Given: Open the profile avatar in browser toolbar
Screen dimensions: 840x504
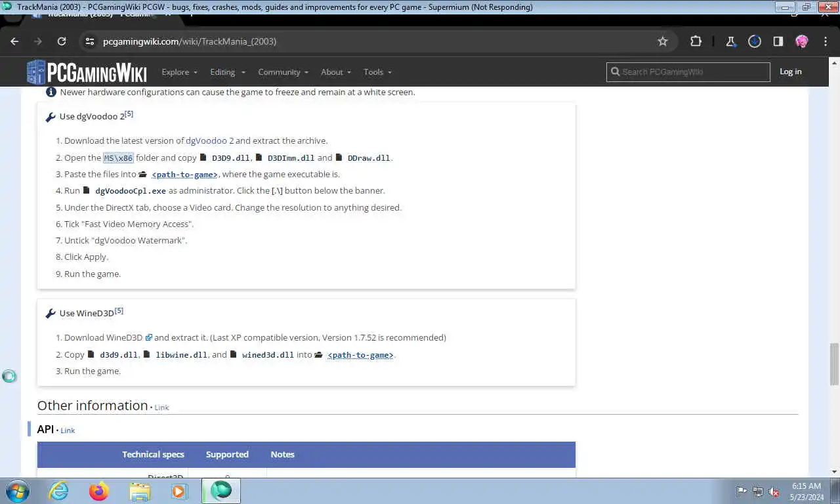Looking at the screenshot, I should coord(801,41).
